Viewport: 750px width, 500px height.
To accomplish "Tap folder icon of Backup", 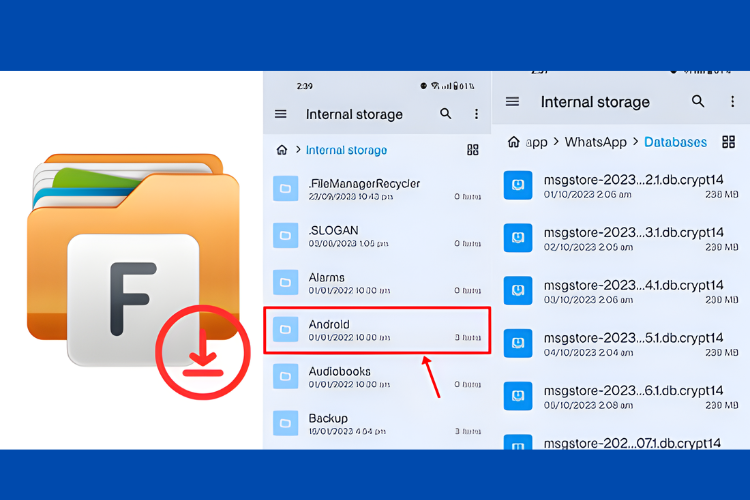I will coord(286,423).
